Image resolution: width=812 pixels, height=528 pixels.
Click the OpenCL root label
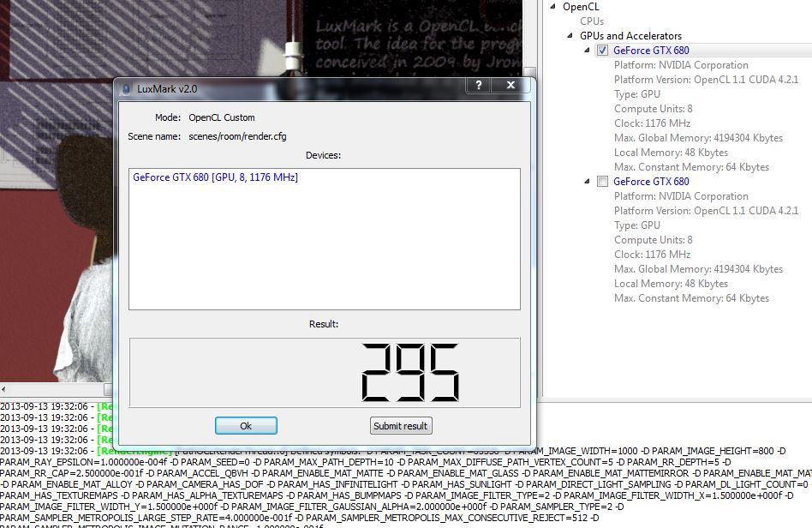(581, 7)
